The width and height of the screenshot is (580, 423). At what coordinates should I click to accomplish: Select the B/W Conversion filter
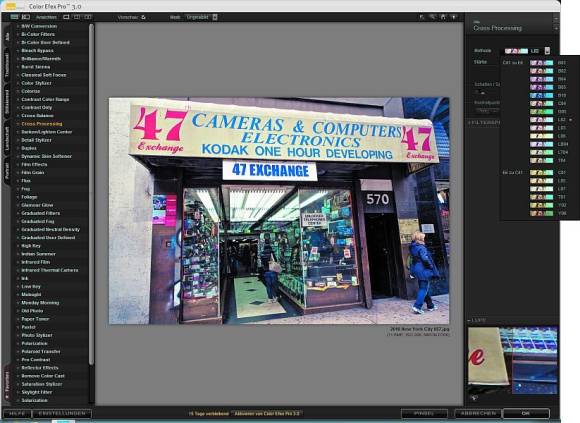(39, 26)
